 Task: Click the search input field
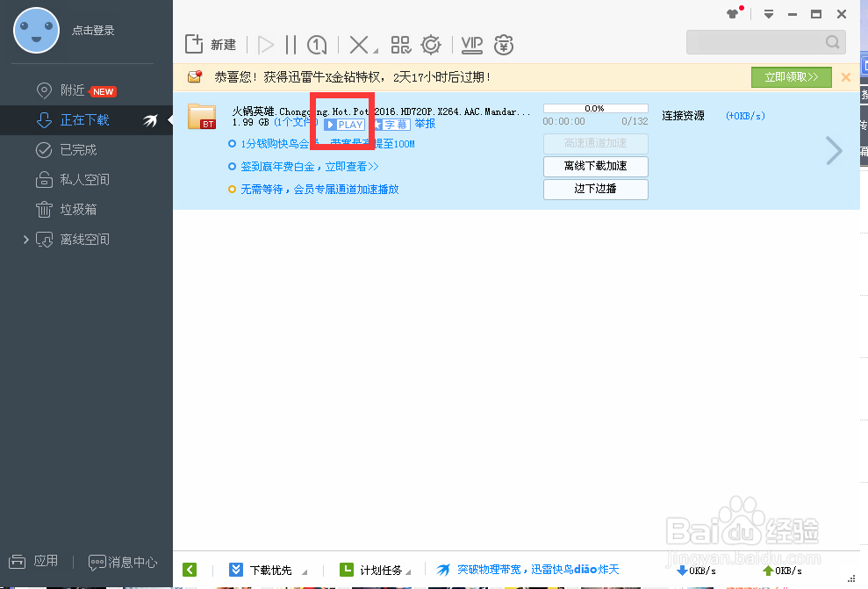pos(759,41)
